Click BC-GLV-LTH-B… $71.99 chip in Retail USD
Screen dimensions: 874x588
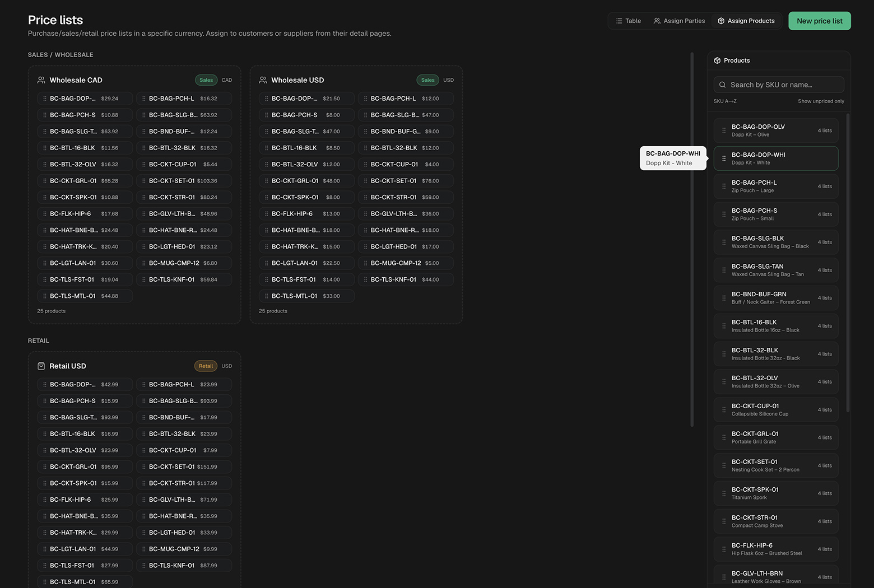[184, 500]
